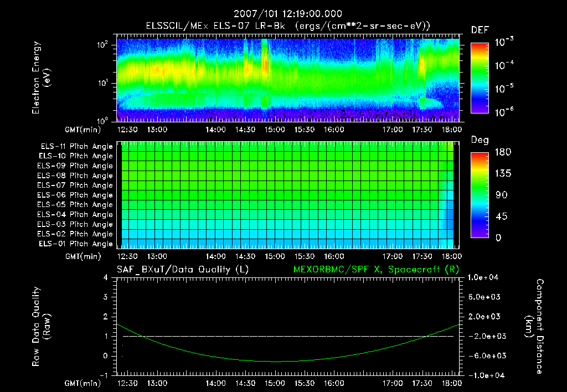Viewport: 567px width, 392px height.
Task: Click 1.0e+04 on the distance axis
Action: 483,277
